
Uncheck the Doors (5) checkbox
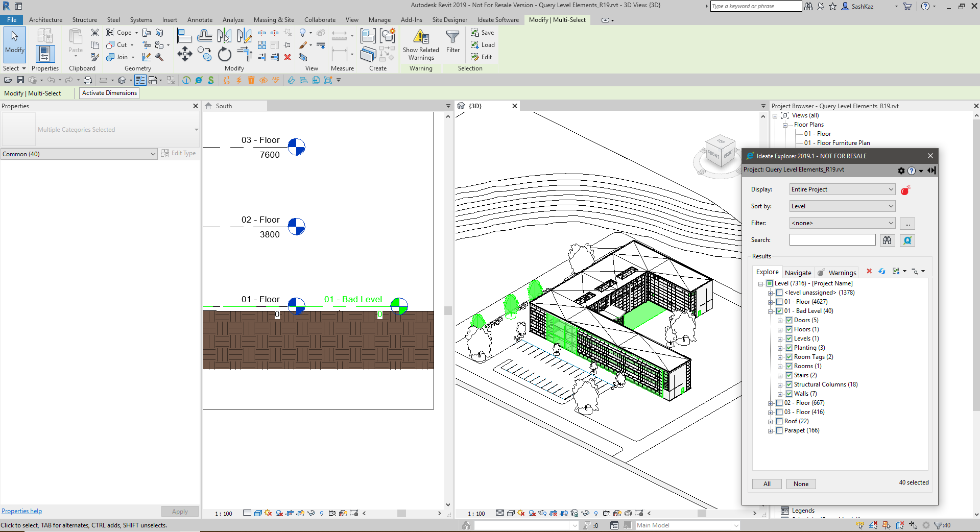click(x=789, y=321)
